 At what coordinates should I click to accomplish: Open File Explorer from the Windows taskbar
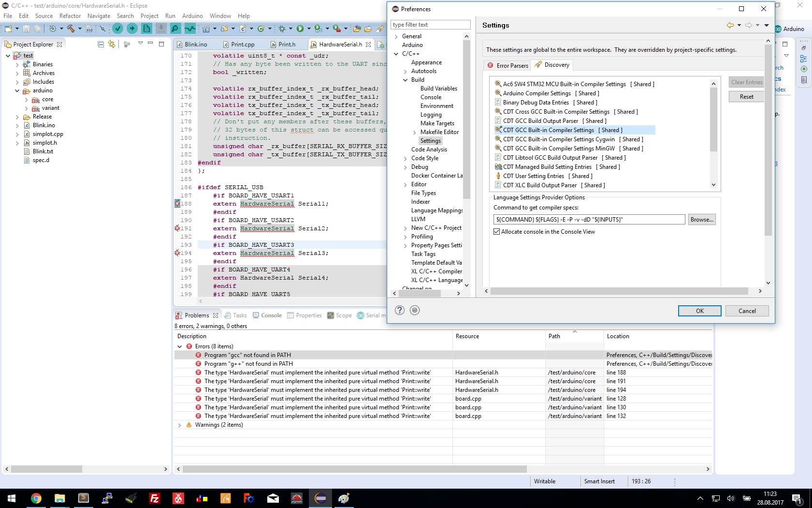[59, 498]
